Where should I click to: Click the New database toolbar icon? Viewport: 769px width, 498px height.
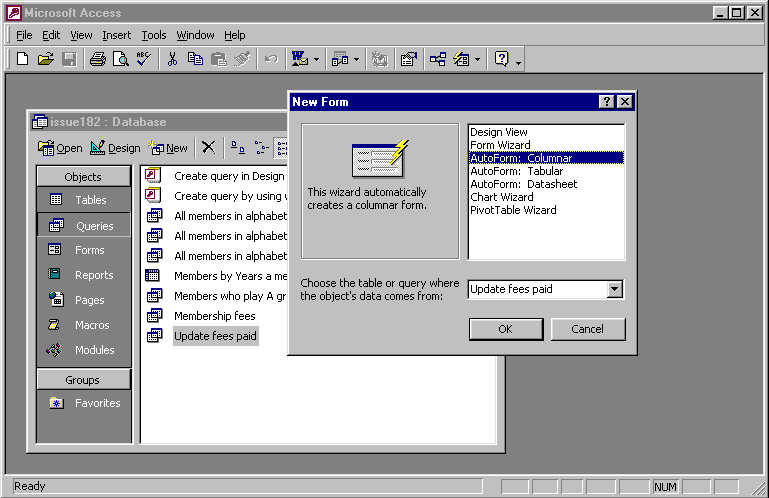22,59
